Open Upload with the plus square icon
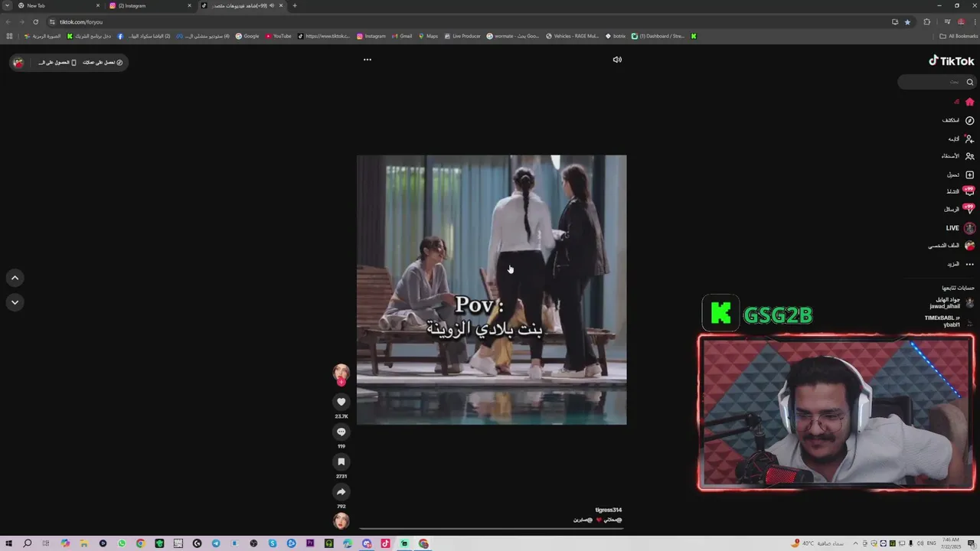This screenshot has height=551, width=980. point(969,174)
